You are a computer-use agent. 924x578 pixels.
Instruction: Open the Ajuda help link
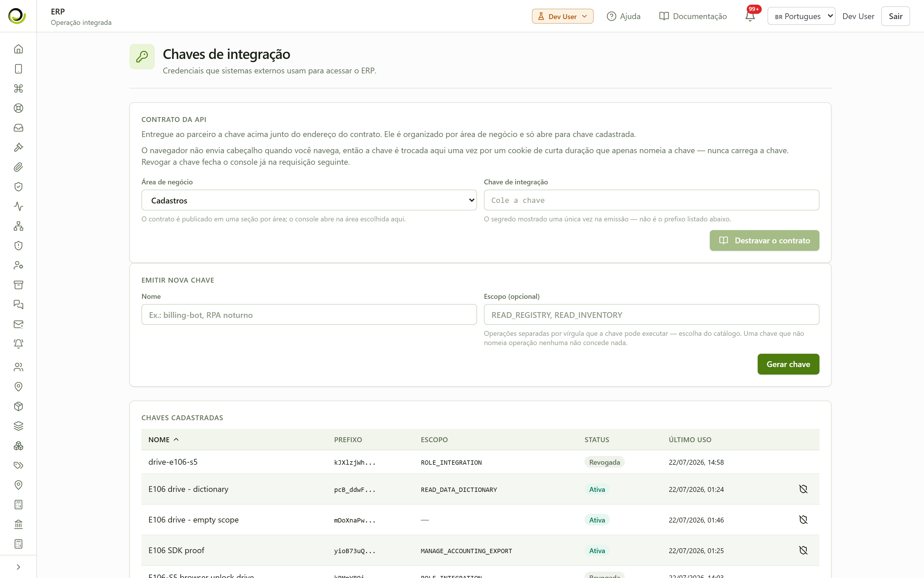[623, 16]
